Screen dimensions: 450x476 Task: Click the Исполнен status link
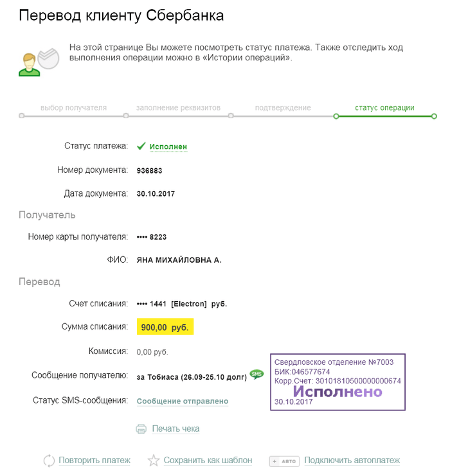[168, 146]
